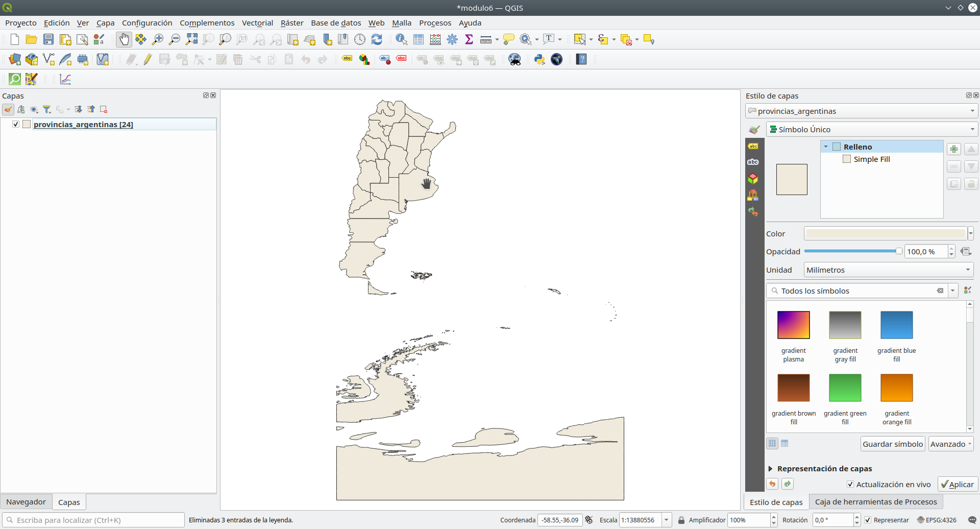Open the Labels tab icon in styling panel

[753, 146]
